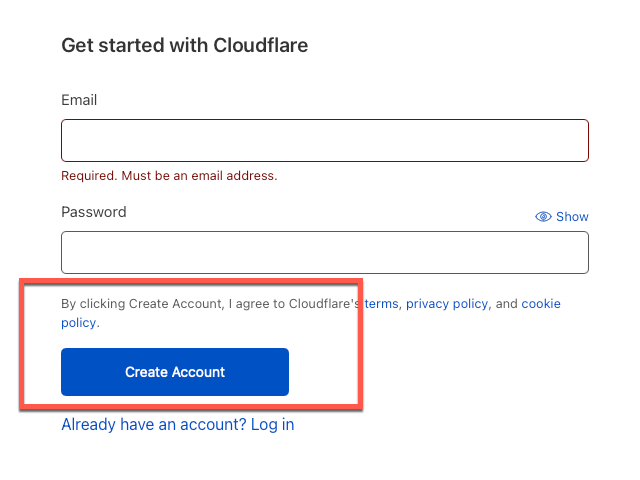
Task: Click the 'Get started with Cloudflare' heading
Action: click(x=184, y=45)
